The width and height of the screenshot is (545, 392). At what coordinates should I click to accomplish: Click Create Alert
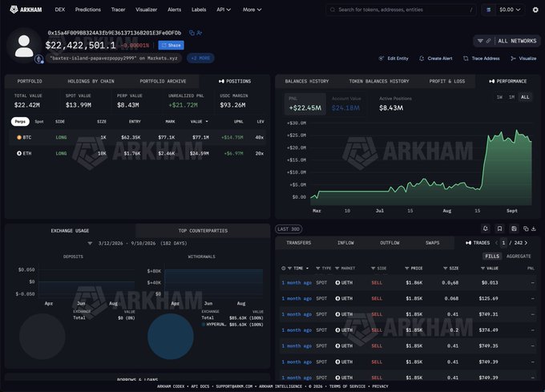[x=436, y=59]
